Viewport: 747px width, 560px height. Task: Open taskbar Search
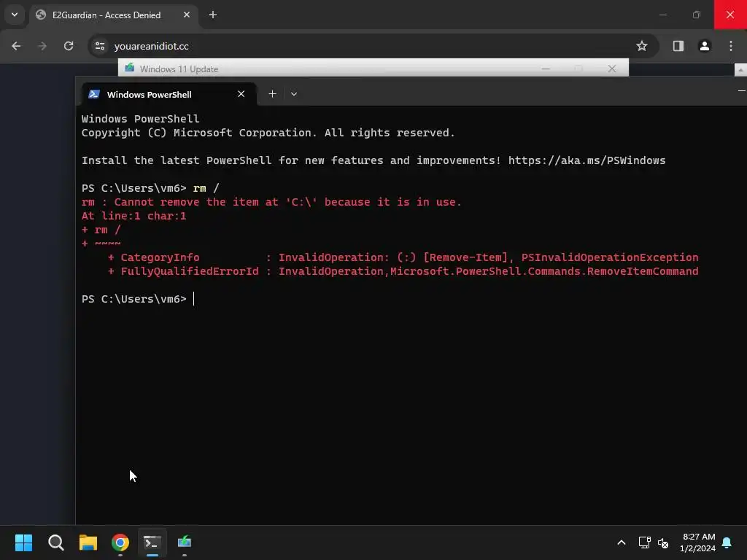[56, 542]
